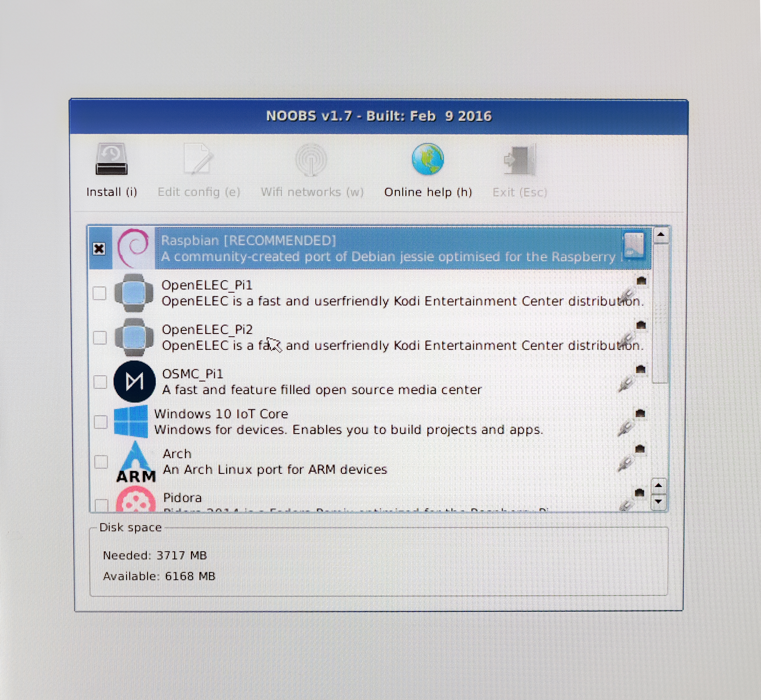Tick the Pidora checkbox
The image size is (761, 700).
tap(101, 505)
